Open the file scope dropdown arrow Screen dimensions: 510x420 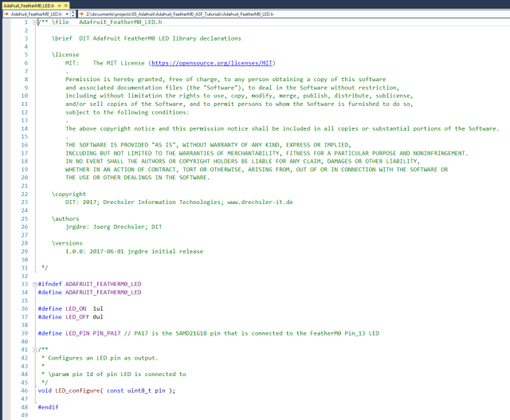[67, 14]
